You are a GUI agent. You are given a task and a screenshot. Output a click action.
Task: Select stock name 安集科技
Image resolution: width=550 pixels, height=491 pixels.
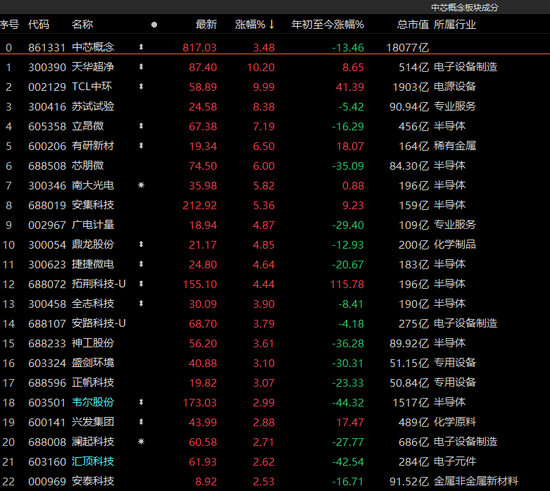[93, 205]
